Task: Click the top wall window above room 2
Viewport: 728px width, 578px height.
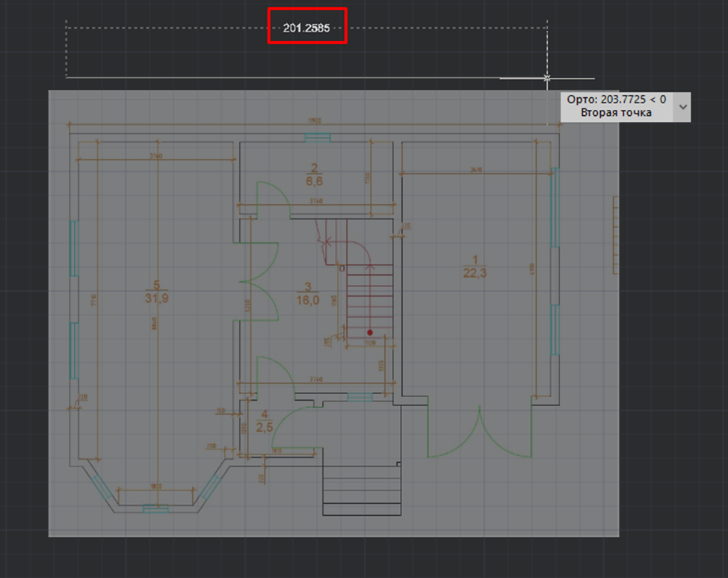Action: [x=319, y=137]
